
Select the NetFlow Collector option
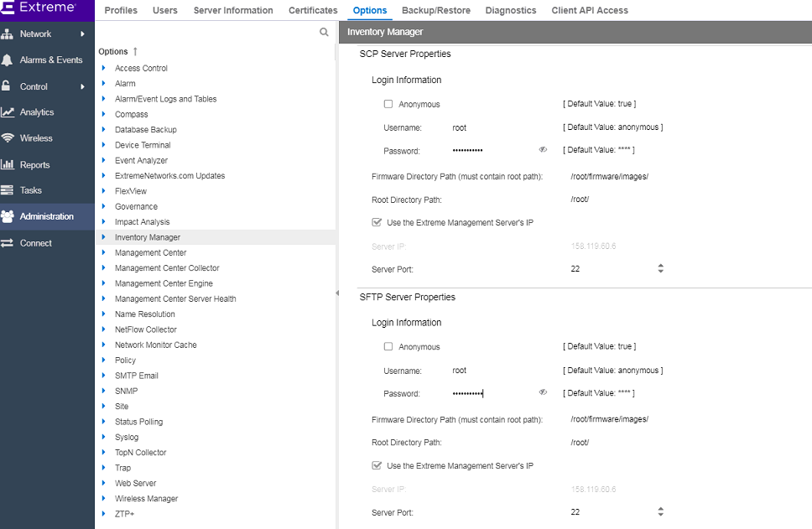click(145, 329)
